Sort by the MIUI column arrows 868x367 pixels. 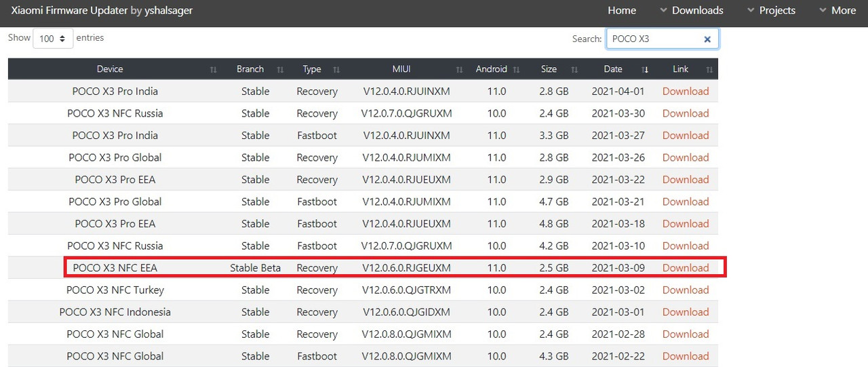tap(460, 69)
